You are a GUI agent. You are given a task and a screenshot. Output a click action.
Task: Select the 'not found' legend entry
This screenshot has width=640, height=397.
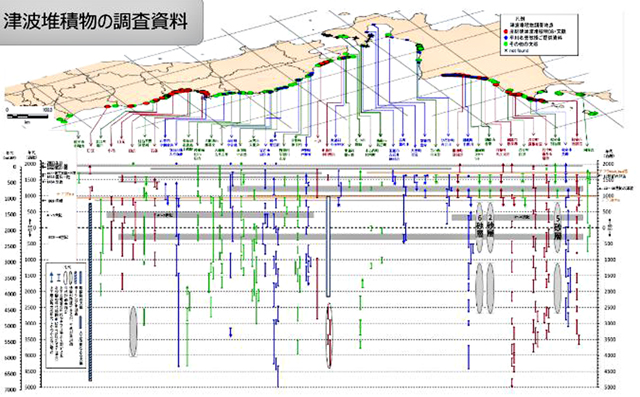pyautogui.click(x=517, y=51)
